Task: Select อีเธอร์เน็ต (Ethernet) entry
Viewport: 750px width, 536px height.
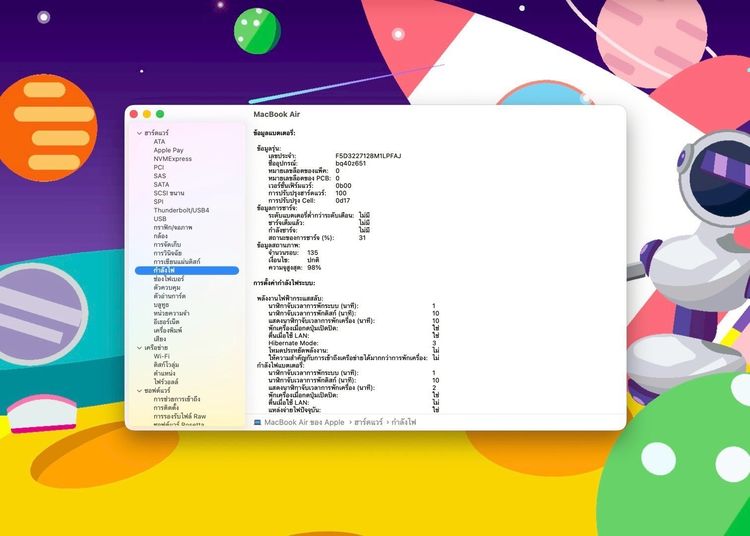Action: coord(166,322)
